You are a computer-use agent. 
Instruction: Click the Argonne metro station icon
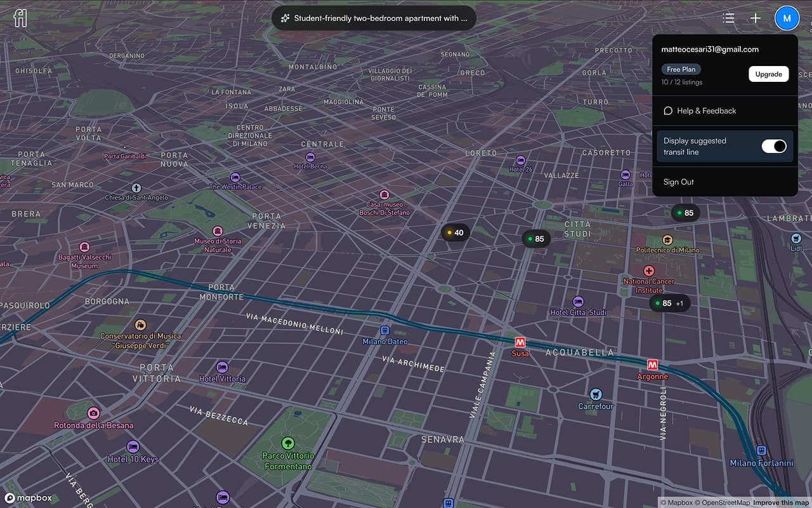tap(652, 365)
